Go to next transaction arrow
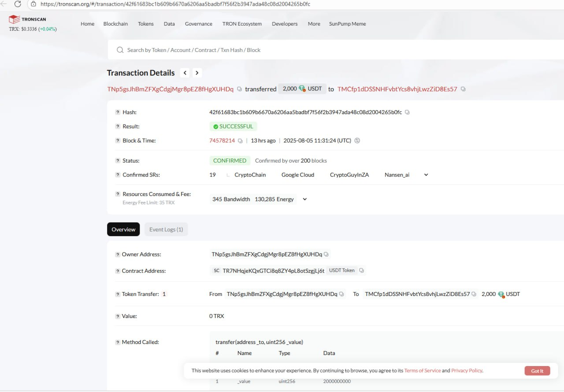Viewport: 564px width, 392px height. point(197,73)
